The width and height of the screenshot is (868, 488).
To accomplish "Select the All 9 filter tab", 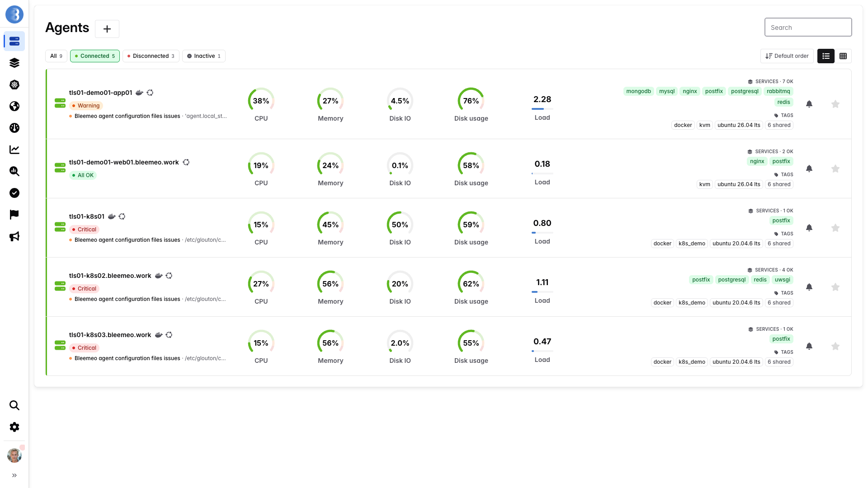I will pos(56,56).
